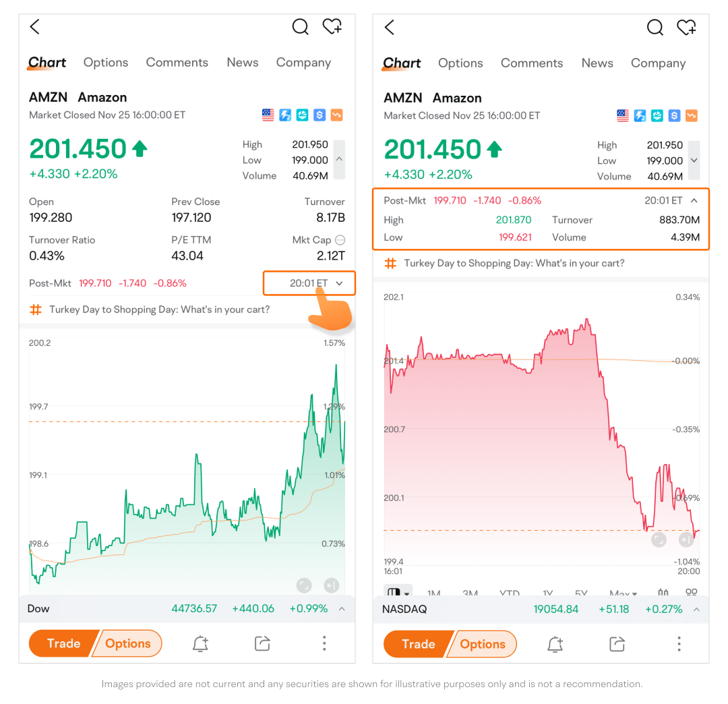Add AMZN to favorites on left screen
728x704 pixels.
coord(332,27)
